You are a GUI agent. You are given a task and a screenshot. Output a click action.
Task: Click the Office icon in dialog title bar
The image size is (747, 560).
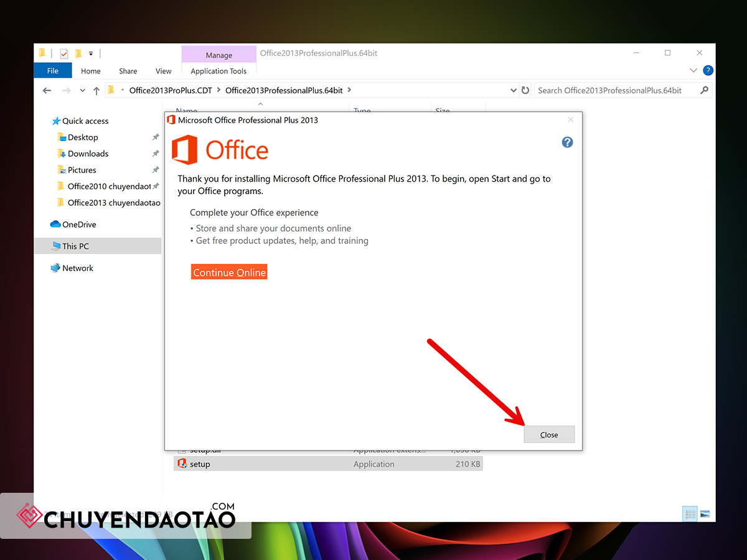[x=171, y=120]
